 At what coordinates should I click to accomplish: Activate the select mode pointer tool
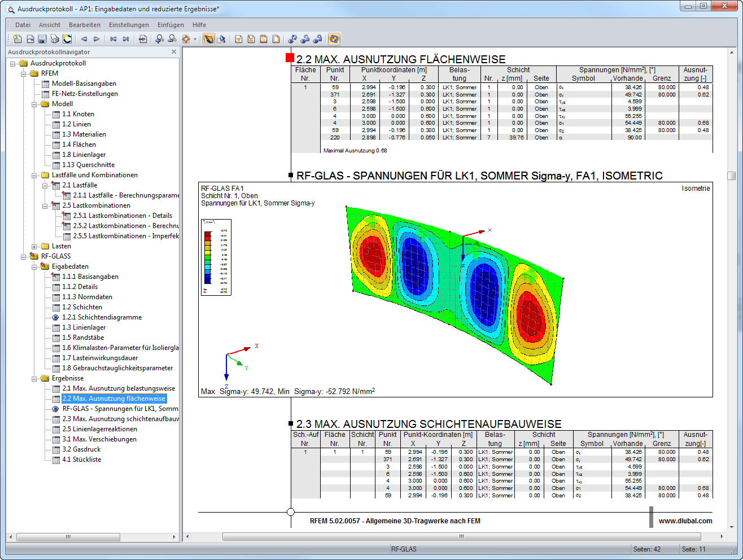coord(221,39)
